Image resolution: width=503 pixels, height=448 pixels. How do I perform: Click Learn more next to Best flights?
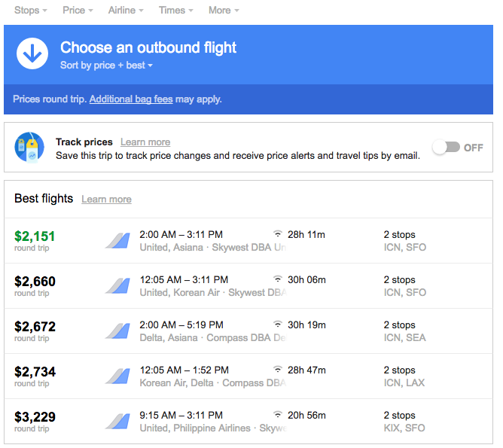point(106,200)
